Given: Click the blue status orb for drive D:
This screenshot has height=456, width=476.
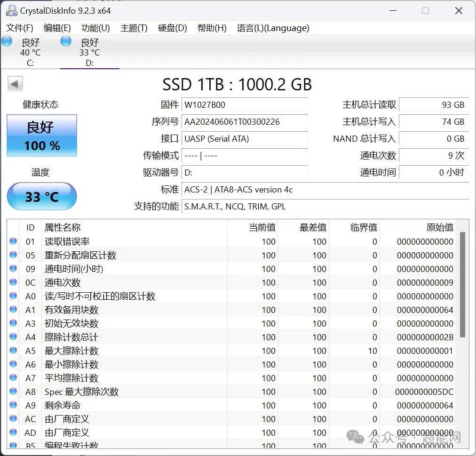Looking at the screenshot, I should coord(66,41).
